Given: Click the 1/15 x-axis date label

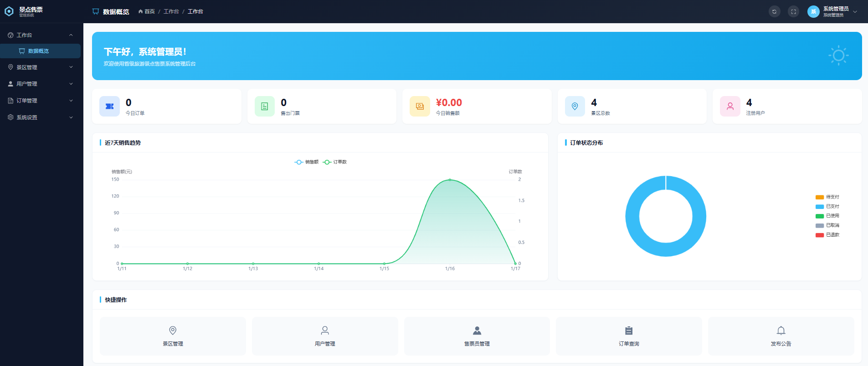Looking at the screenshot, I should tap(384, 269).
